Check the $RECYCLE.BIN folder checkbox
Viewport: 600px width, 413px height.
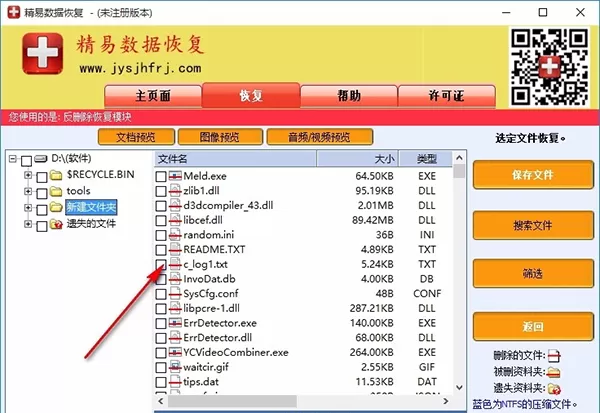42,177
